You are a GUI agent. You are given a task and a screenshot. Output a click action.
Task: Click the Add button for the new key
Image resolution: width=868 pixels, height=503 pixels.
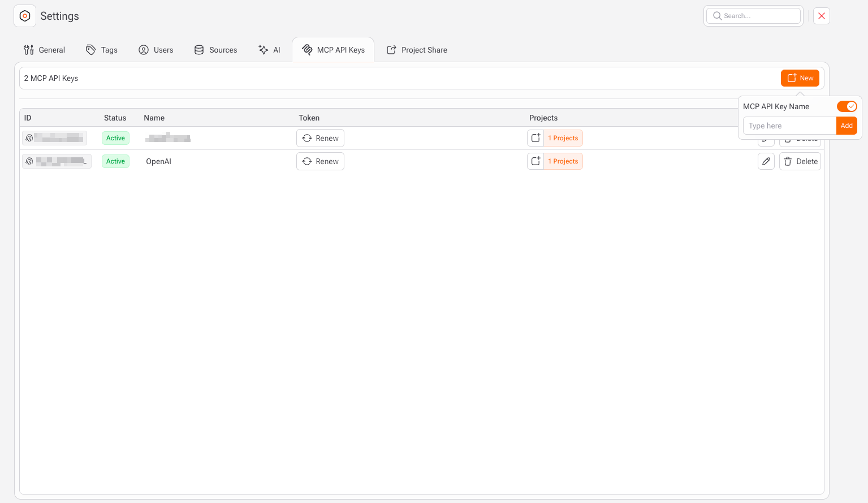(847, 126)
